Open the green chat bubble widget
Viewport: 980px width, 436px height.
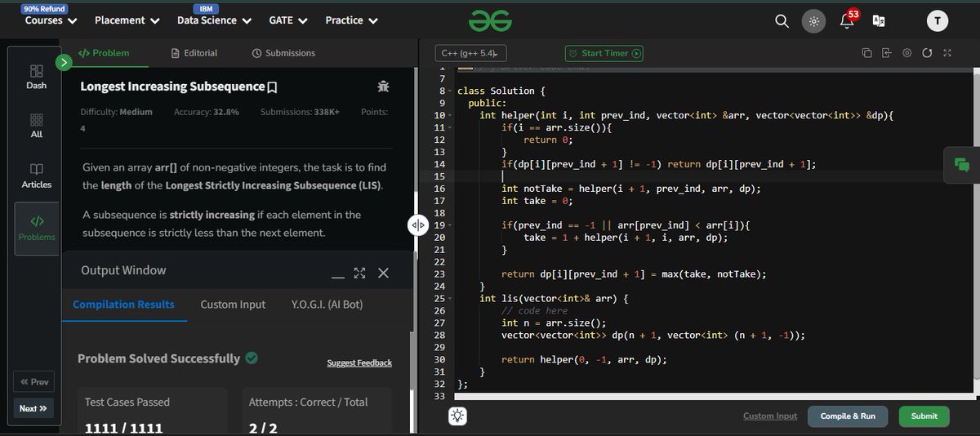pos(961,165)
